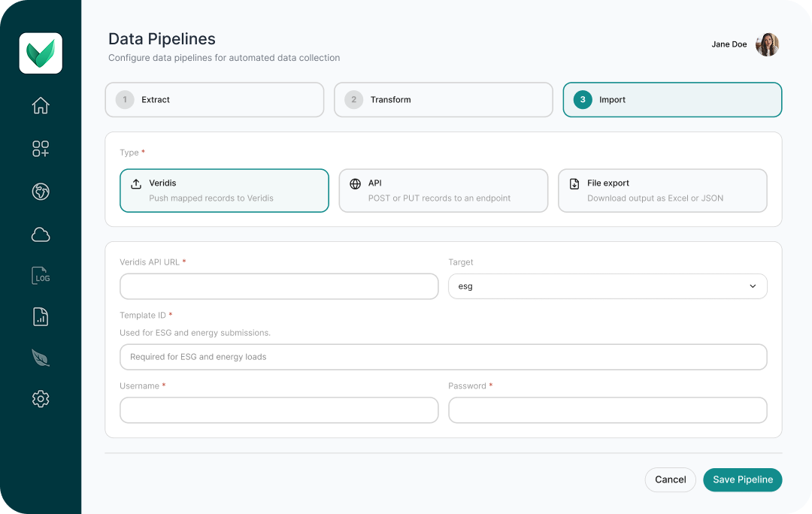Click 'Configure data pipelines for automated data collection' subtitle

click(224, 58)
